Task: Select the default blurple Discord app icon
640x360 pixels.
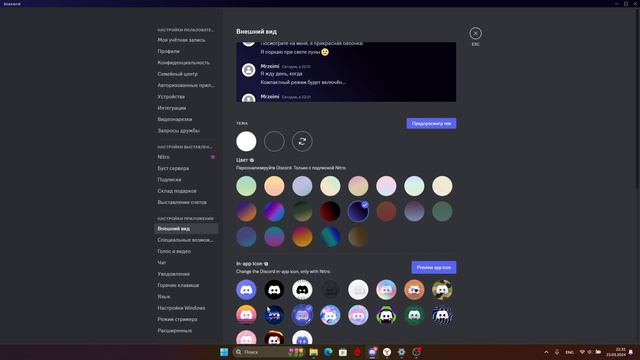Action: 246,290
